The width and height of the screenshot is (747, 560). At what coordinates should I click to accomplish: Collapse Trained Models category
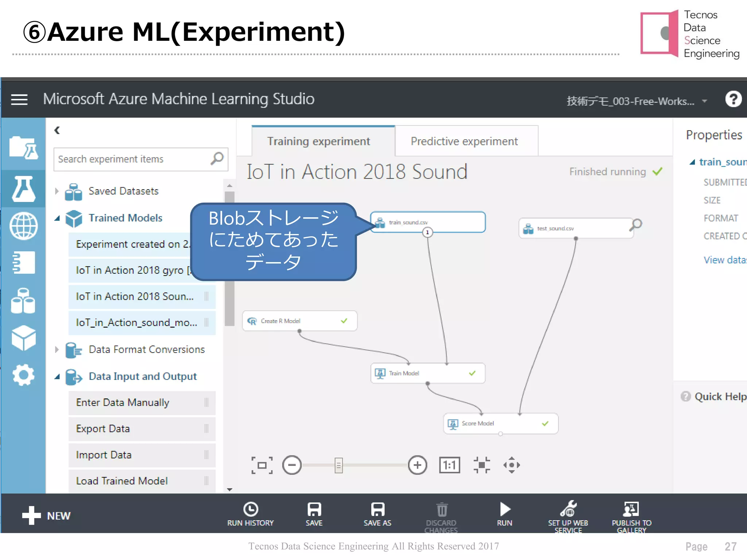tap(57, 218)
